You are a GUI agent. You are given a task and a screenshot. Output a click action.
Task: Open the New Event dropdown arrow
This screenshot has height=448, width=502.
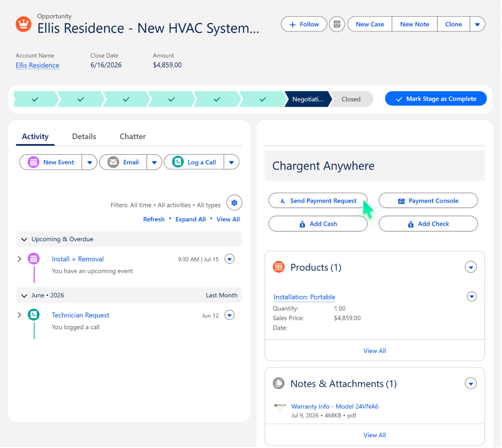pyautogui.click(x=90, y=162)
